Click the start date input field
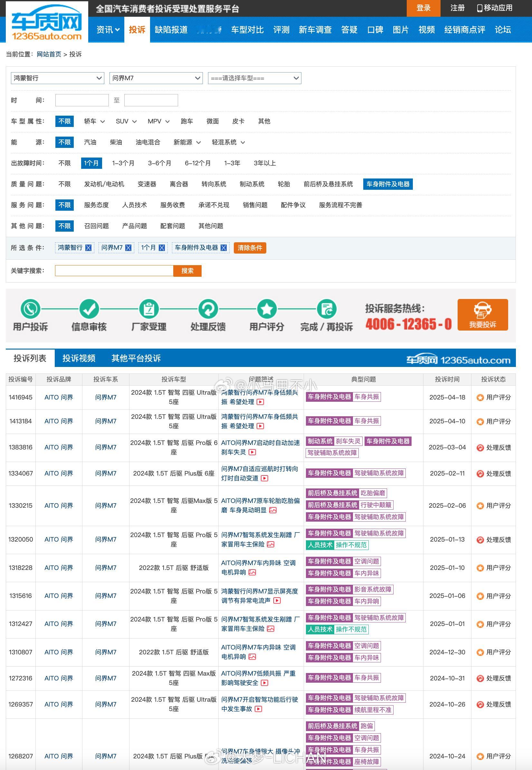Image resolution: width=532 pixels, height=770 pixels. pos(82,100)
